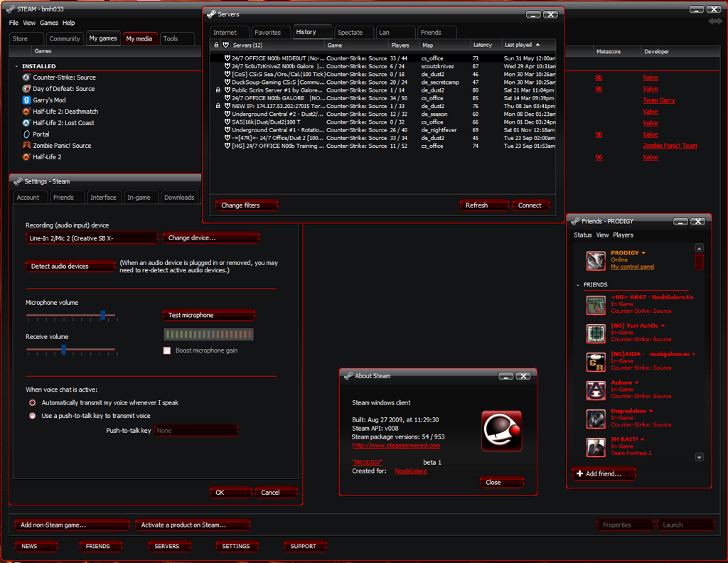Click the arrow icon below the main window's close button
Image resolution: width=728 pixels, height=563 pixels.
click(x=715, y=21)
